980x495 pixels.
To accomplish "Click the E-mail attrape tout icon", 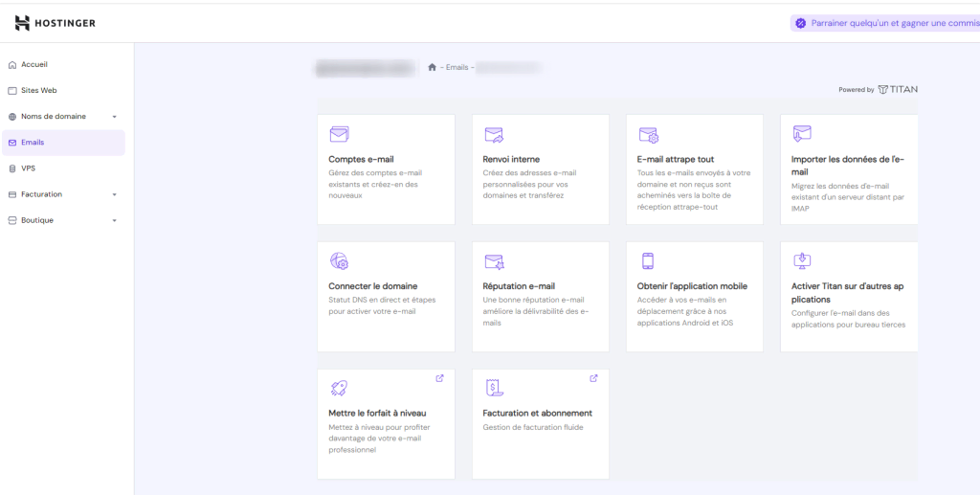I will (648, 134).
